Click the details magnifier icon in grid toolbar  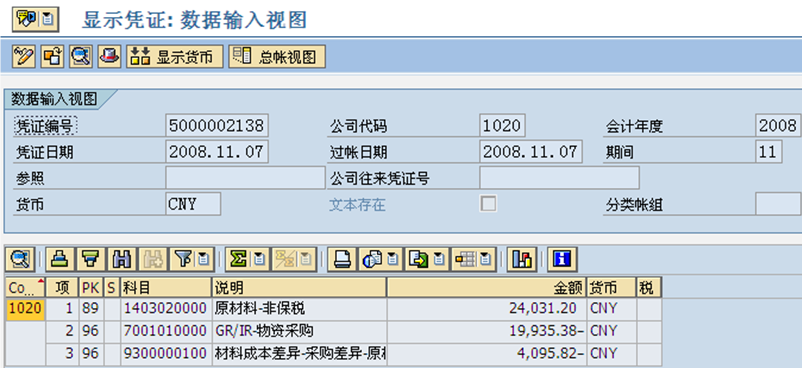(20, 259)
